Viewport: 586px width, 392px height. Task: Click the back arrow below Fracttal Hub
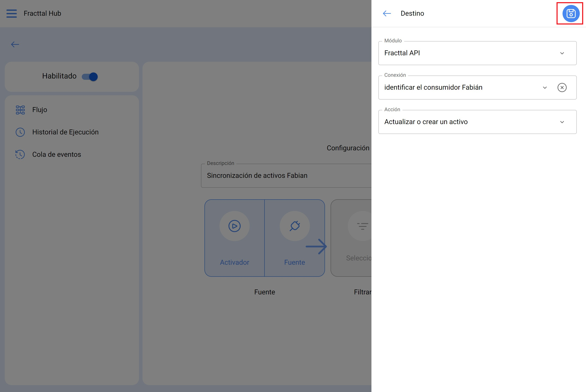[x=15, y=45]
